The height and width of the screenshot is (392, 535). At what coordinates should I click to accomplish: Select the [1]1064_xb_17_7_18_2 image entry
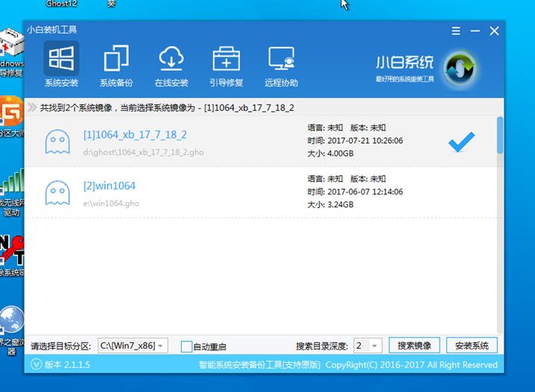135,135
